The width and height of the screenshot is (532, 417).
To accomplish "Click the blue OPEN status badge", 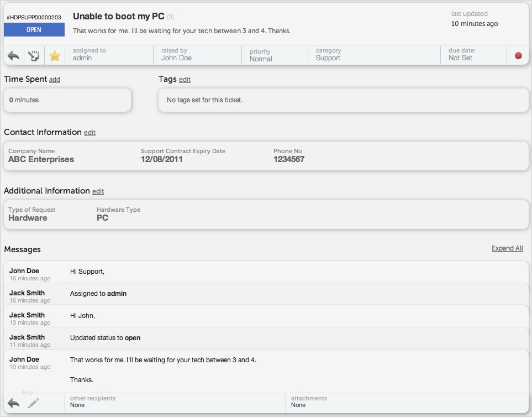I will coord(34,30).
